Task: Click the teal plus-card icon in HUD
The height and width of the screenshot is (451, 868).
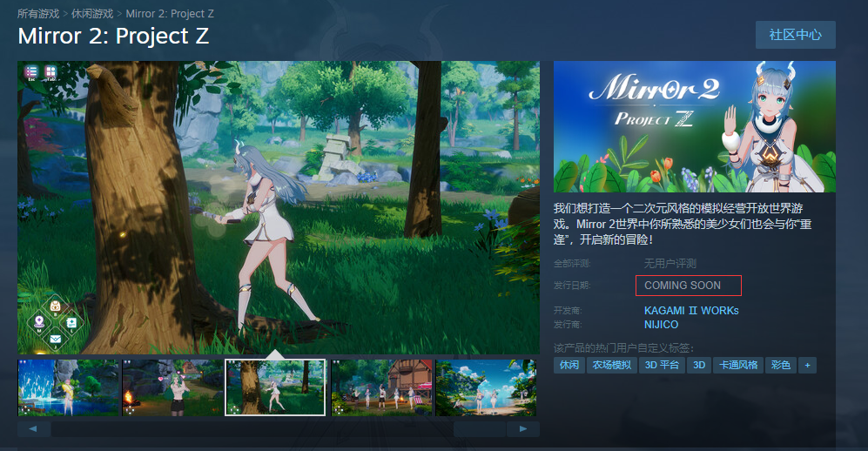Action: 71,323
